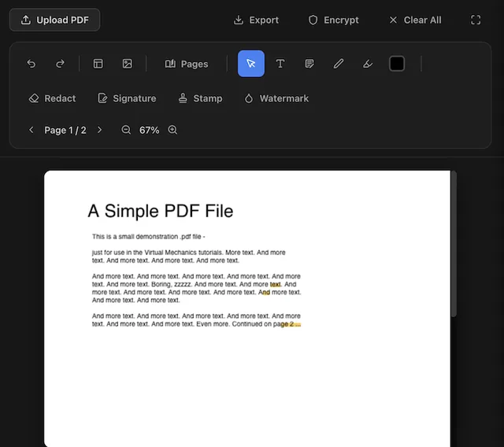Insert an image with picture icon
Viewport: 504px width, 447px height.
point(128,64)
